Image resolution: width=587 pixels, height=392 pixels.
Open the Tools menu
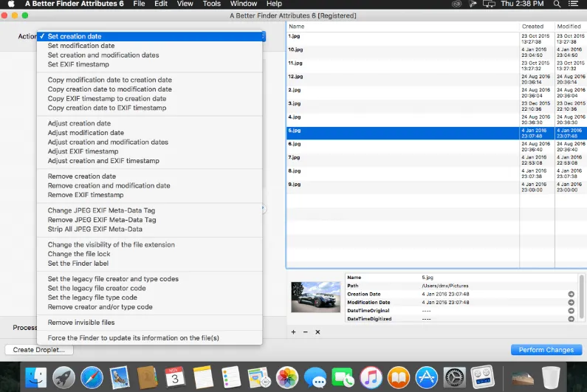click(211, 4)
